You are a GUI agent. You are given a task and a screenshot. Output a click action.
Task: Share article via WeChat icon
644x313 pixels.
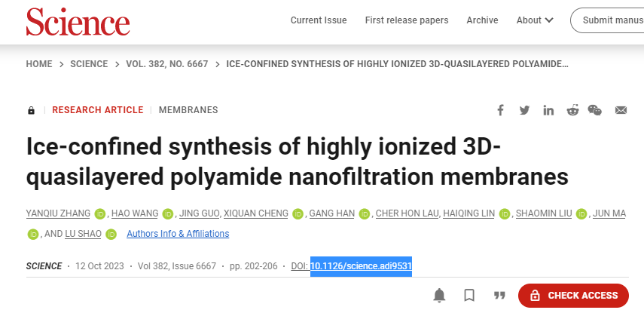(595, 110)
